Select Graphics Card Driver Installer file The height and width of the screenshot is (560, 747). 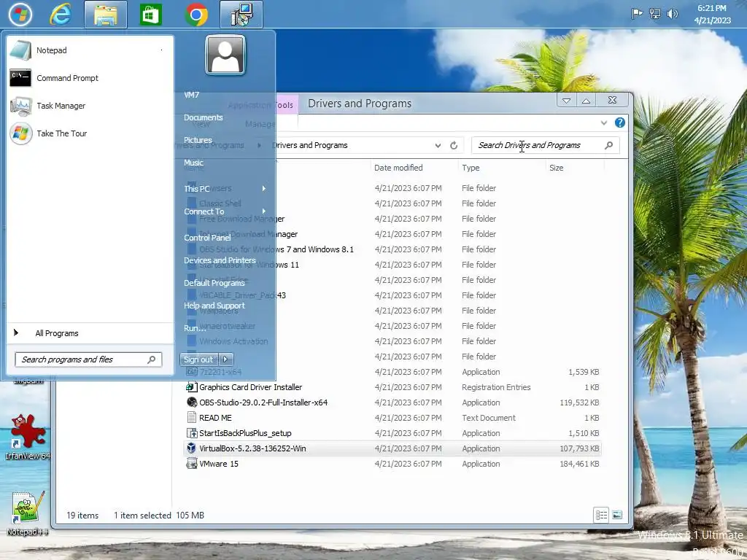point(251,387)
